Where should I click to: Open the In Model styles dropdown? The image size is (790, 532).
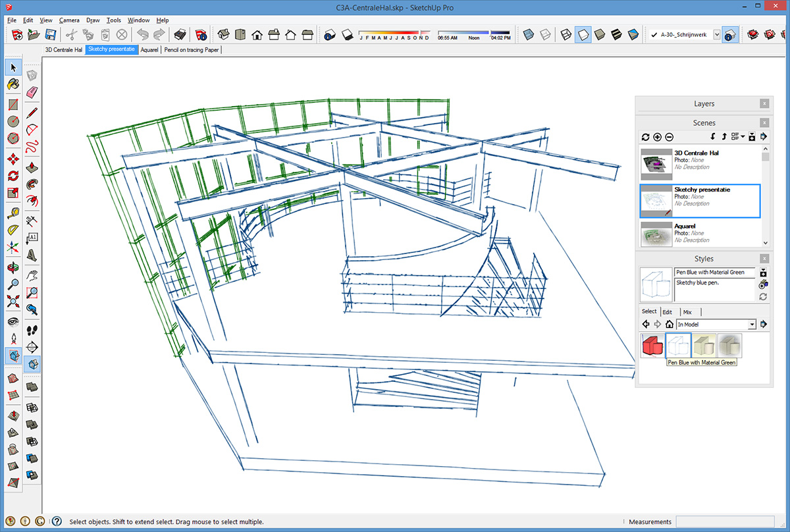pos(752,325)
